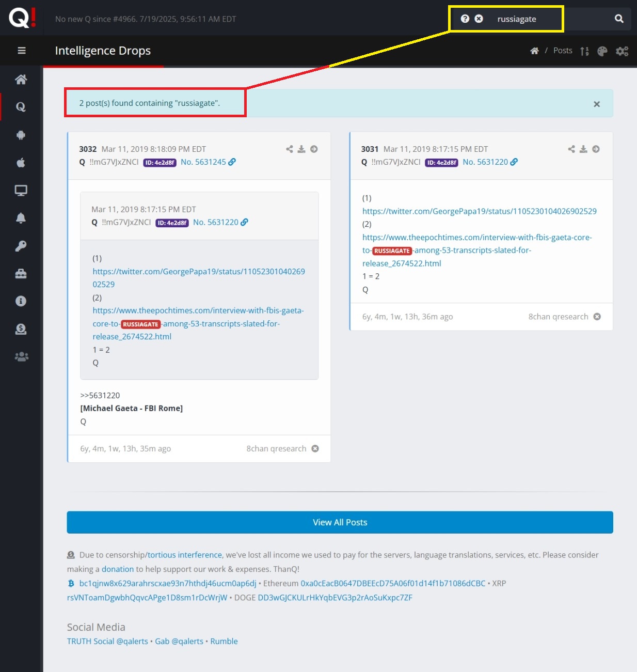Screen dimensions: 637x672
Task: Click post number 3032
Action: [x=88, y=149]
